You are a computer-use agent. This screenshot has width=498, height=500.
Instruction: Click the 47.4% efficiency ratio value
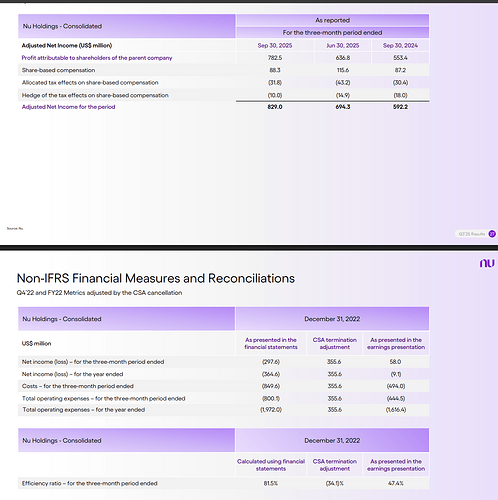pos(396,483)
